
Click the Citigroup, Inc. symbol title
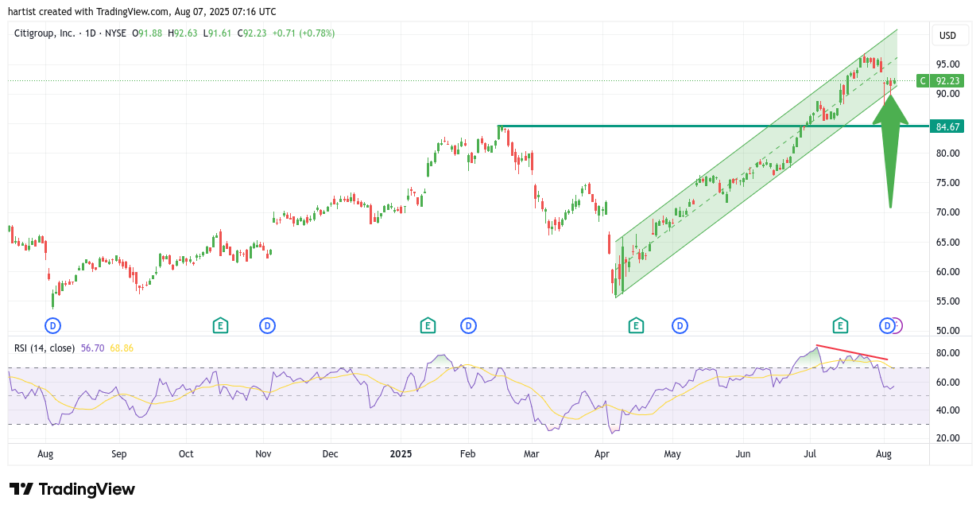[x=45, y=33]
